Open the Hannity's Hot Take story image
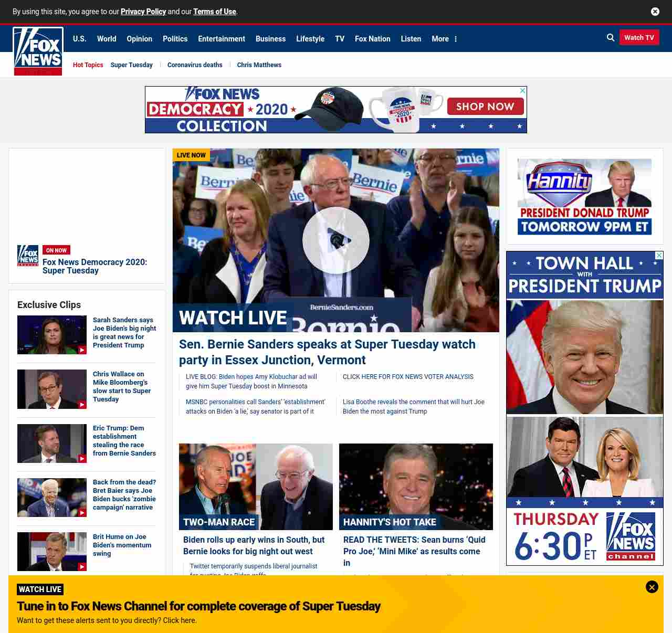Image resolution: width=672 pixels, height=633 pixels. [x=416, y=487]
